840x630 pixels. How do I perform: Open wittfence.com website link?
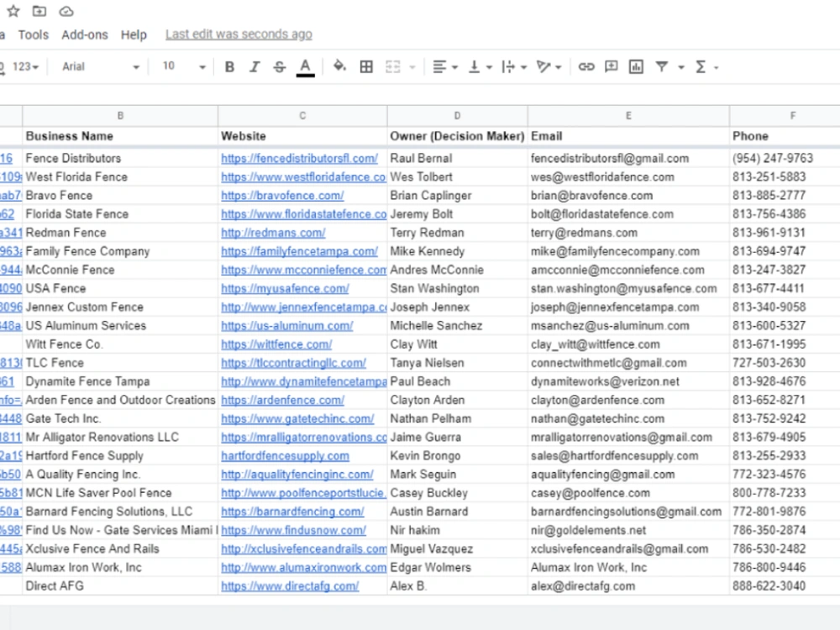pyautogui.click(x=276, y=344)
